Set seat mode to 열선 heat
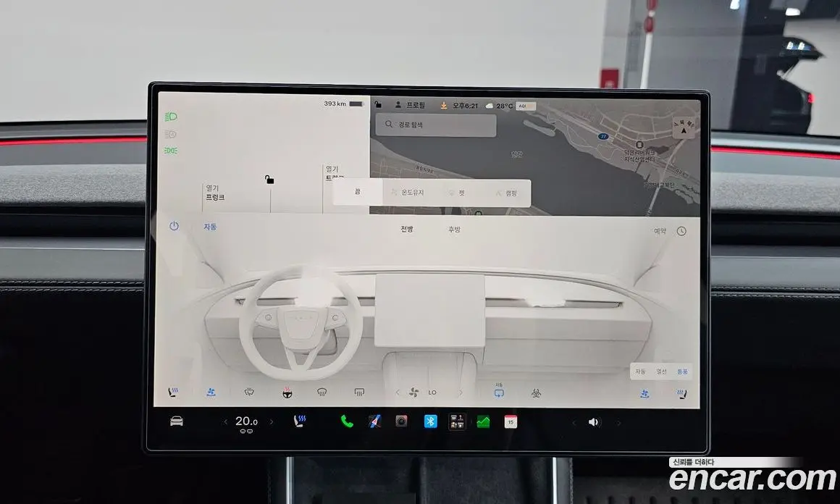 click(x=662, y=371)
